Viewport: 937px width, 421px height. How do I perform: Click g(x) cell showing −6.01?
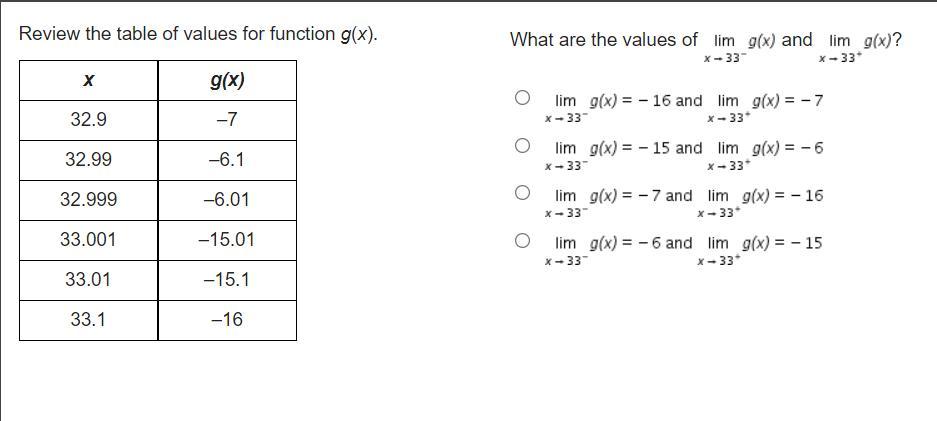pos(227,200)
